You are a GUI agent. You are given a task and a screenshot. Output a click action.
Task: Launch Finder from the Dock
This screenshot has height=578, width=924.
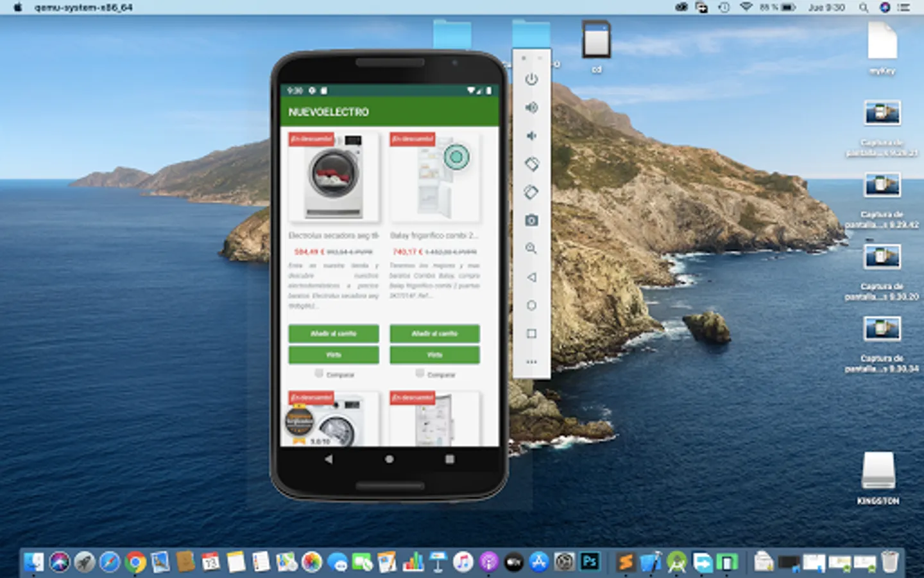pos(34,562)
